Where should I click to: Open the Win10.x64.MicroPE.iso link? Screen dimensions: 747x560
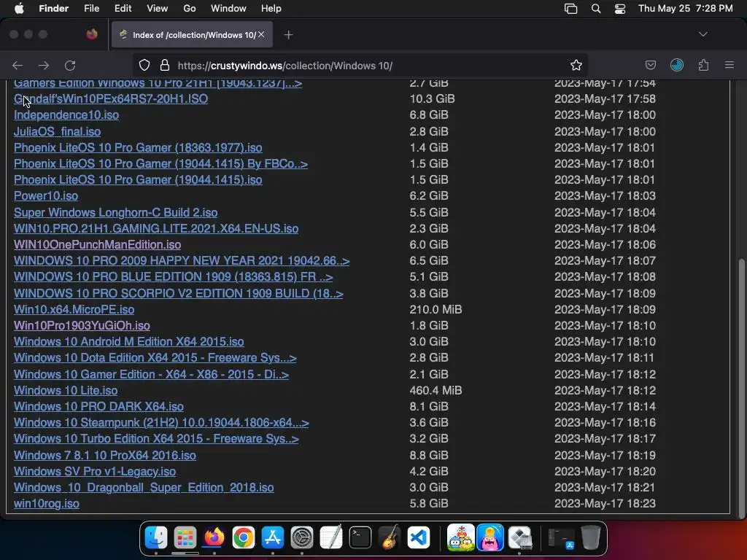click(x=74, y=309)
